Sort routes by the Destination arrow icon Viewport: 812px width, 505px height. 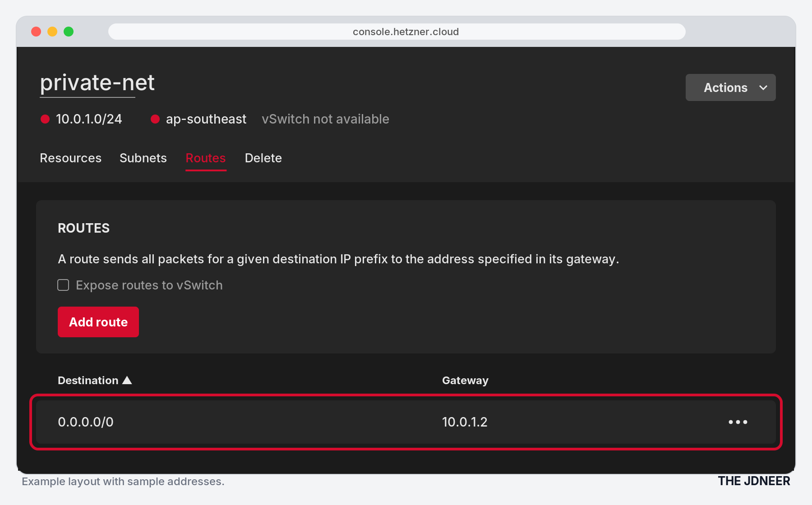127,380
